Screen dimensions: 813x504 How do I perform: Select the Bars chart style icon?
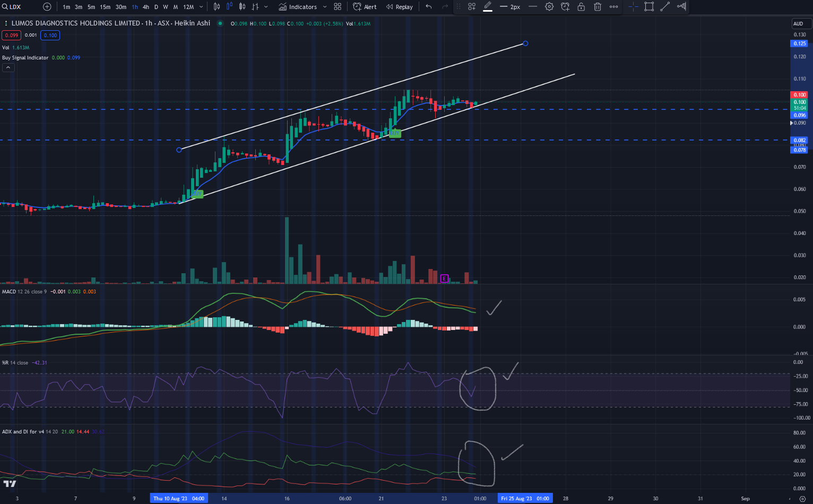click(217, 7)
